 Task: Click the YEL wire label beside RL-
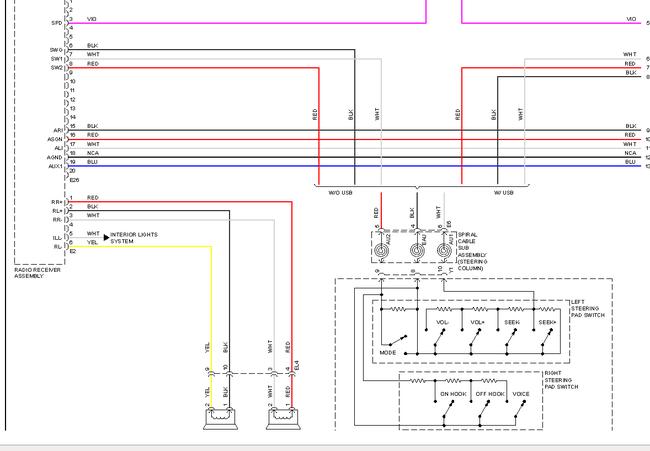[x=92, y=242]
